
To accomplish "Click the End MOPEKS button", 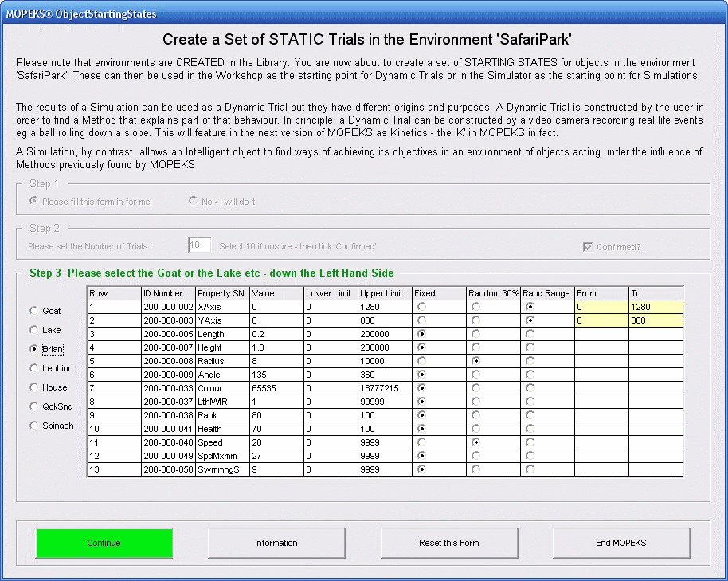I will [621, 543].
